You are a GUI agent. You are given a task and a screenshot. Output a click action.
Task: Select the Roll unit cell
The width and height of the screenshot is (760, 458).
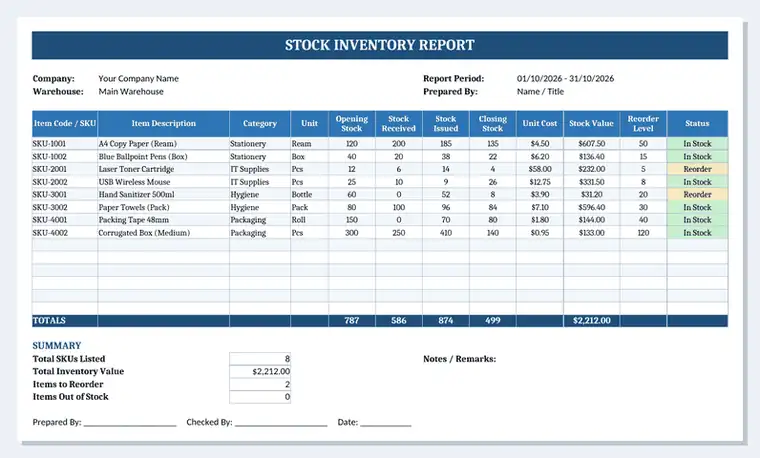tap(309, 220)
